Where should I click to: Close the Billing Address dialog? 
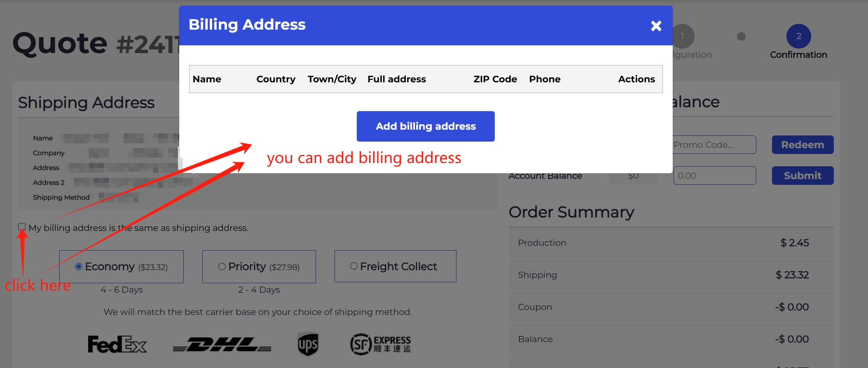[656, 26]
